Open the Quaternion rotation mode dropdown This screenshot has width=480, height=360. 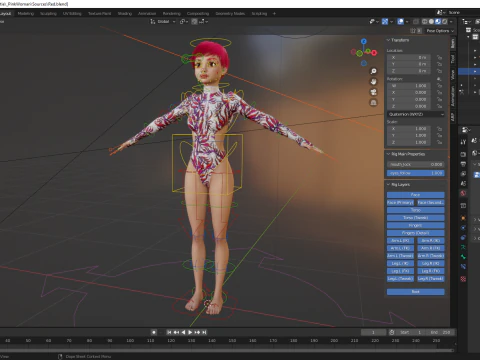click(416, 114)
